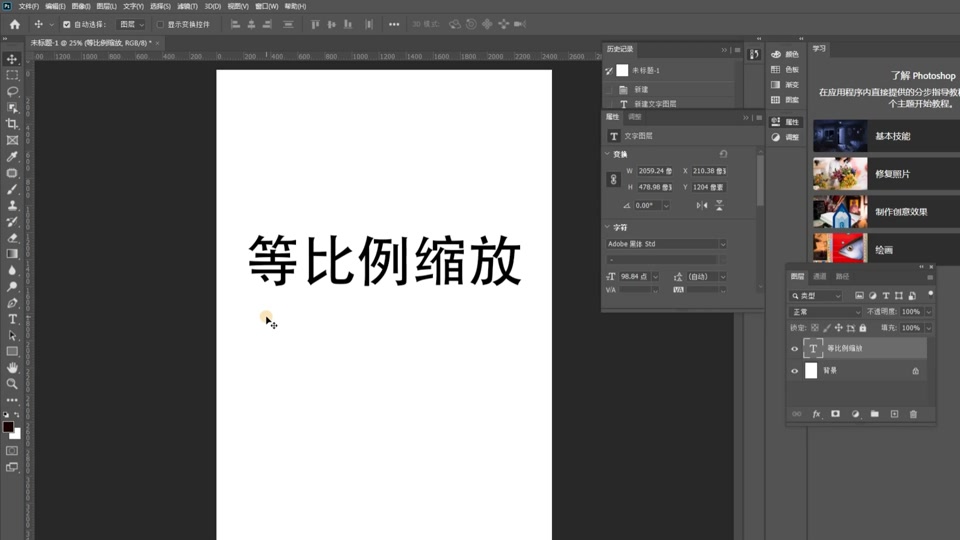This screenshot has height=540, width=960.
Task: Select the Brush tool
Action: [x=12, y=189]
